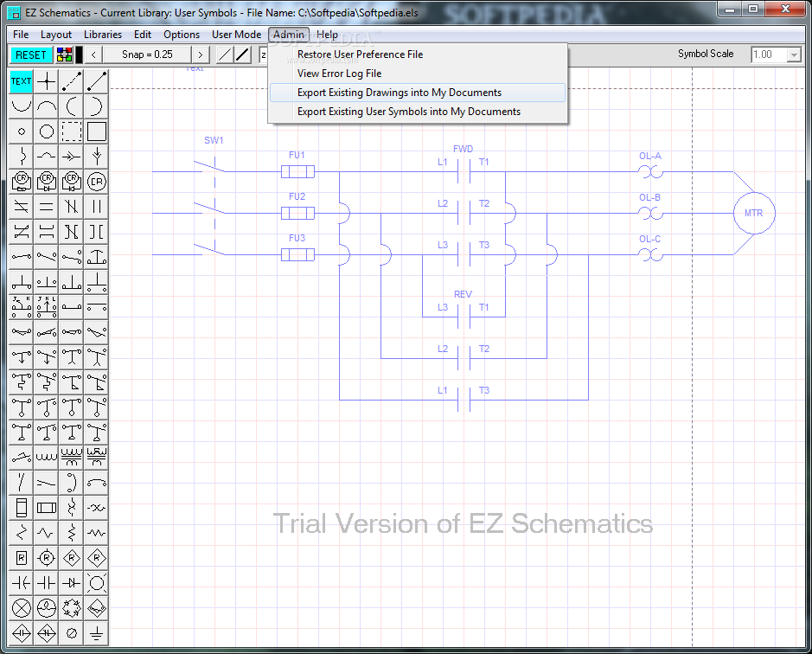This screenshot has width=812, height=654.
Task: Pick the inductor coil symbol
Action: tap(46, 457)
